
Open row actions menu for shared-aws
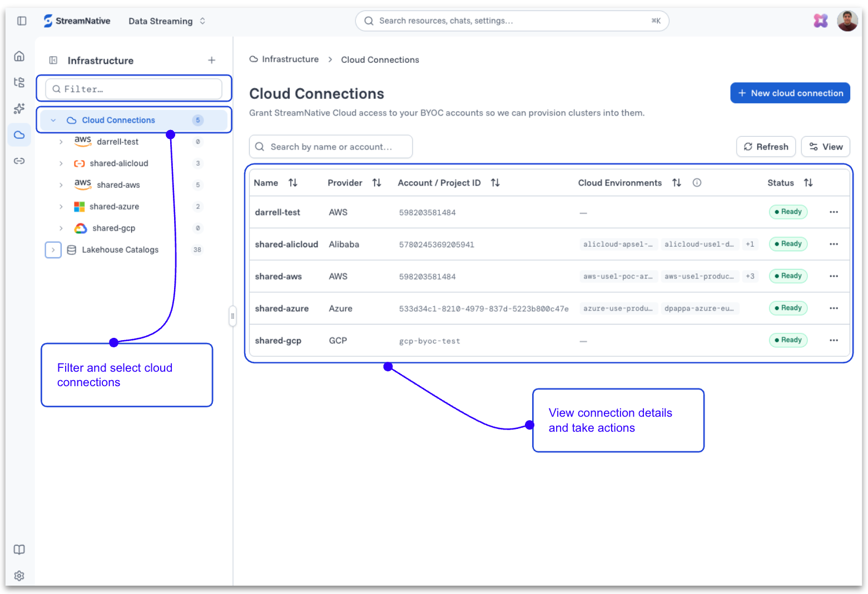(834, 276)
